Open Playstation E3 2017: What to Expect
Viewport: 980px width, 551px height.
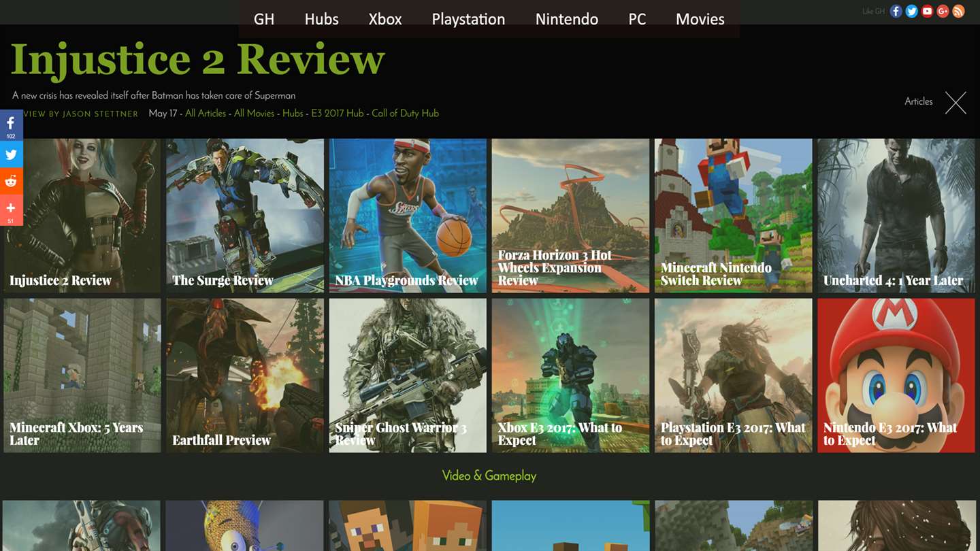[x=733, y=375]
